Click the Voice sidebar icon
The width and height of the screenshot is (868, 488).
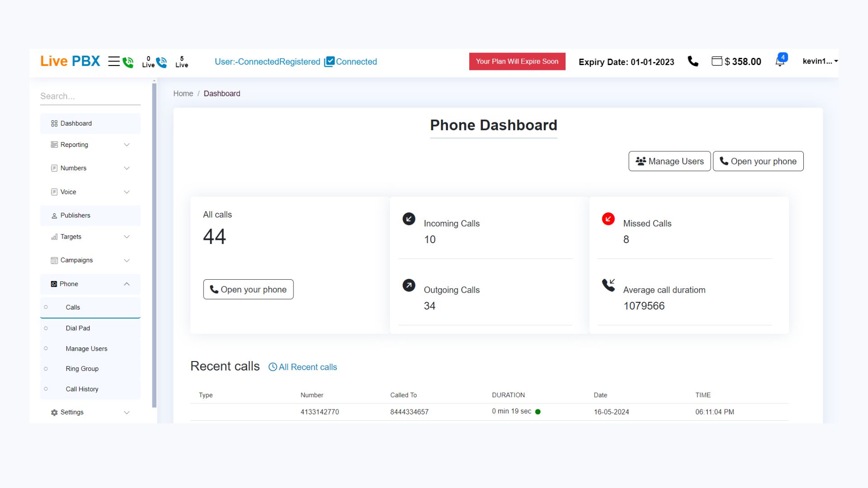tap(54, 192)
